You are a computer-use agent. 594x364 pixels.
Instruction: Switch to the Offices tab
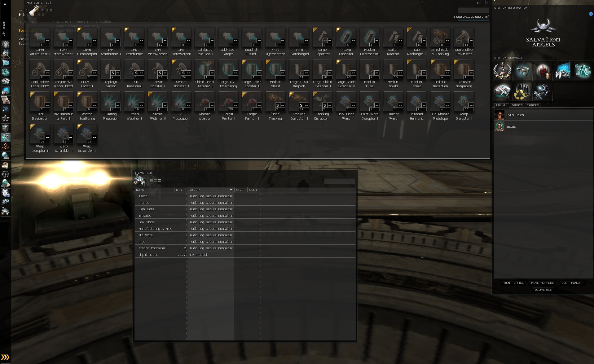point(532,105)
